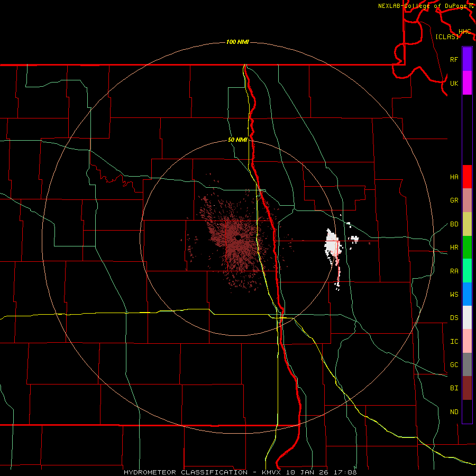The width and height of the screenshot is (476, 476).
Task: Click the WS legend label
Action: click(x=454, y=294)
